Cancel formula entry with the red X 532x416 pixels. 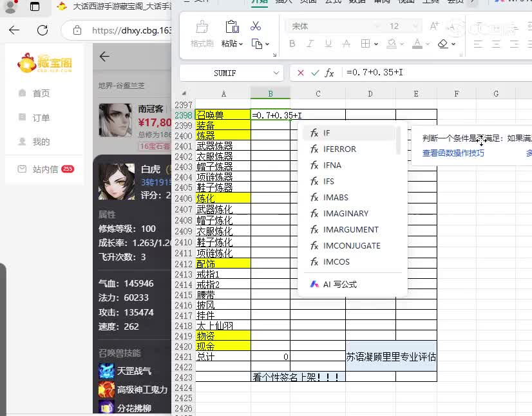point(300,73)
